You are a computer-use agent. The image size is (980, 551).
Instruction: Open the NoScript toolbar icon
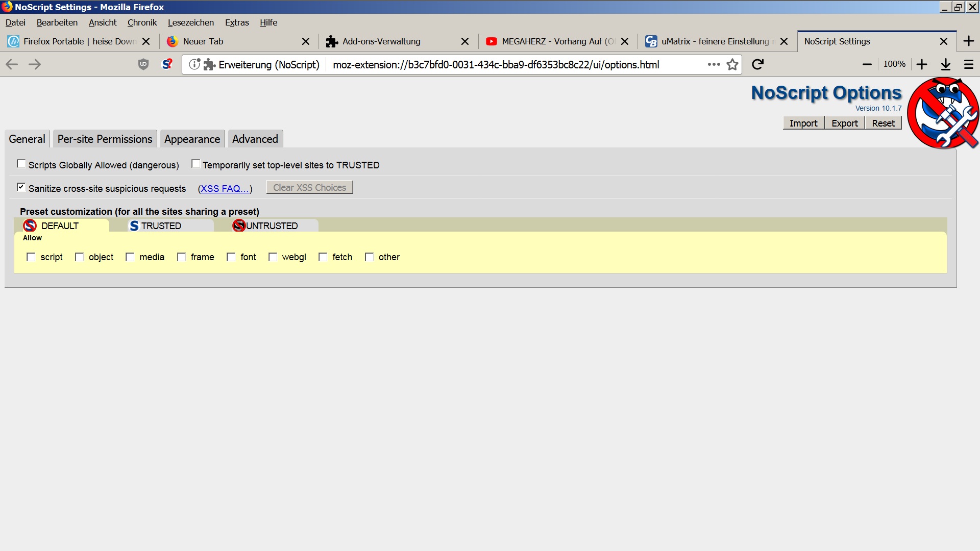pyautogui.click(x=167, y=64)
